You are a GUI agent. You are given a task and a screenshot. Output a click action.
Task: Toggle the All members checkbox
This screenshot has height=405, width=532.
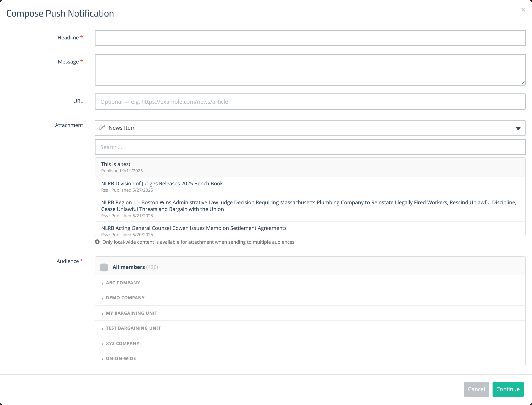coord(104,267)
